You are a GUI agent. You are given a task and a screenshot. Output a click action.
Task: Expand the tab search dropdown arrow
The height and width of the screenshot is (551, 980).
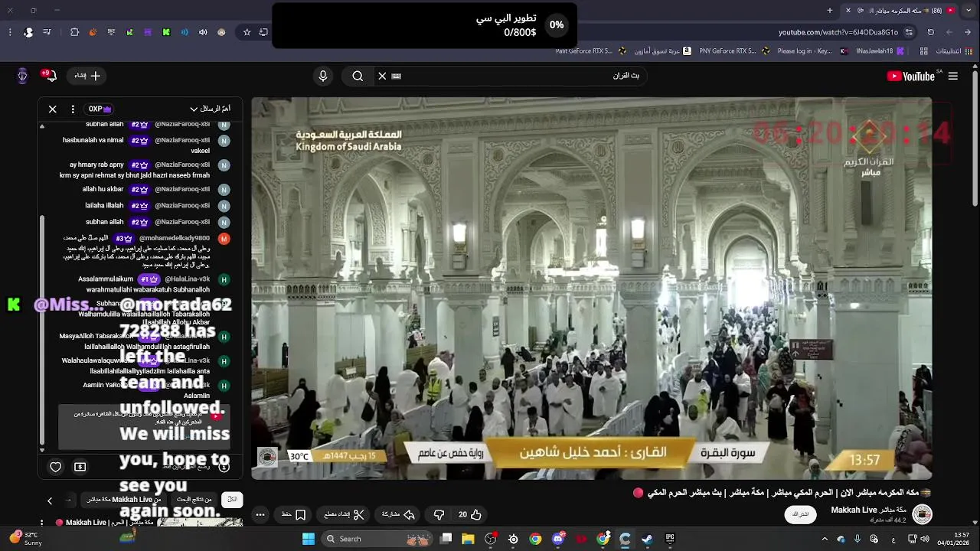point(970,11)
